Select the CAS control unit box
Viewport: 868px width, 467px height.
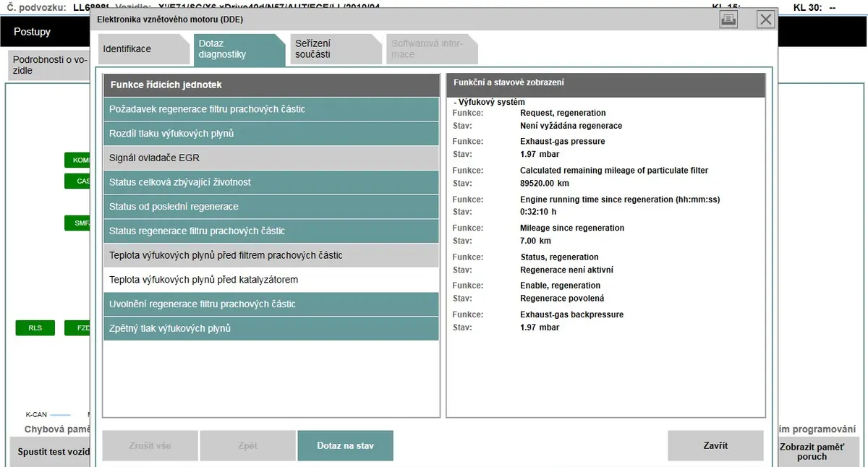click(x=79, y=181)
